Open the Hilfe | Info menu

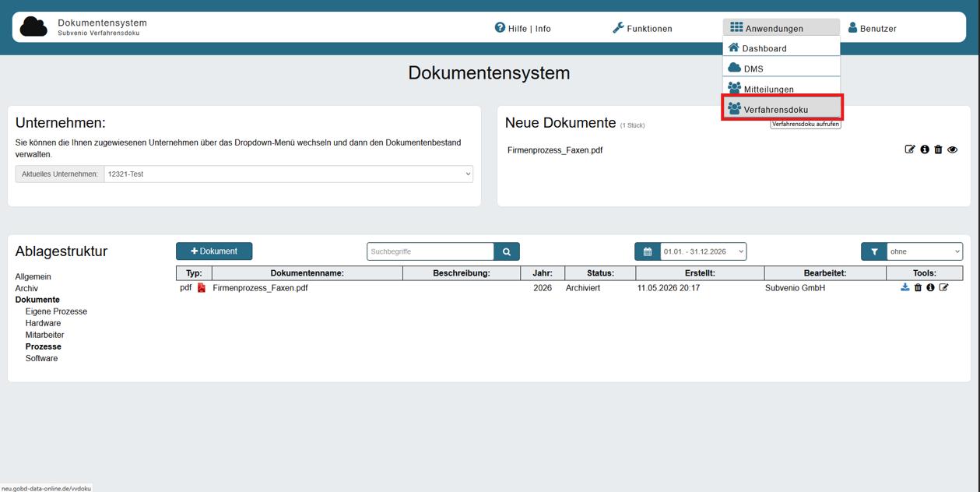(523, 28)
